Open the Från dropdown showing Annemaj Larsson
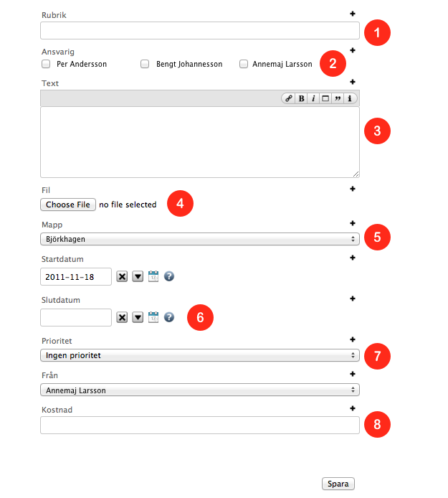 pyautogui.click(x=199, y=390)
